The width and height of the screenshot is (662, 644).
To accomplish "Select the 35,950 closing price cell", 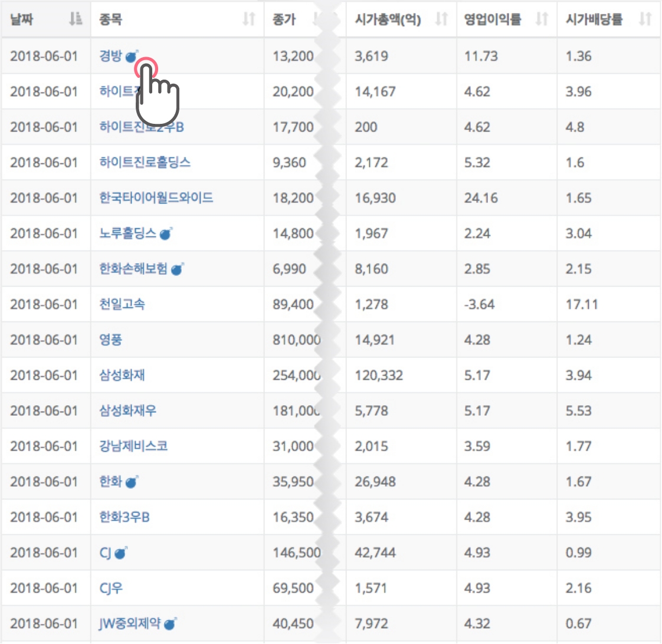I will tap(293, 481).
